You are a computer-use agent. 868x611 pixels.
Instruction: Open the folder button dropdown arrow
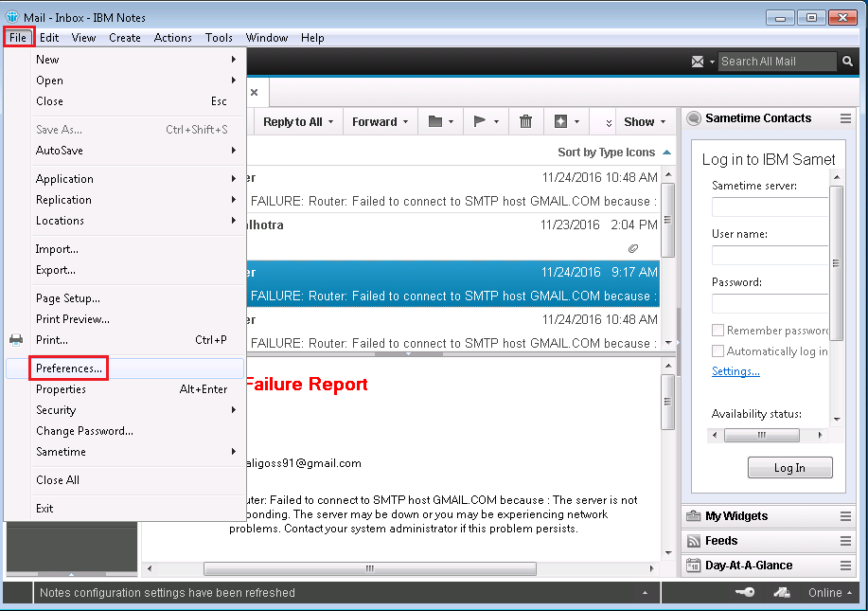click(x=452, y=122)
